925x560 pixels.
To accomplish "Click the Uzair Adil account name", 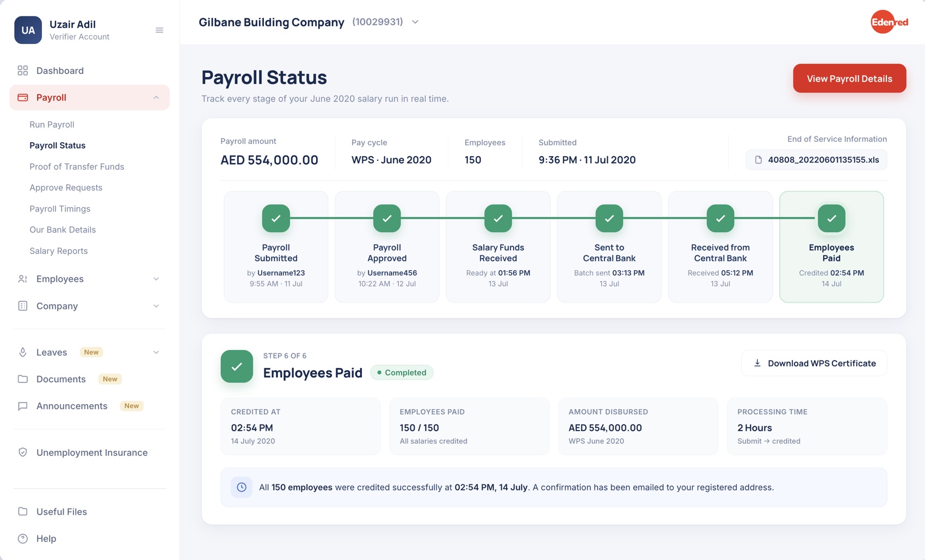I will [72, 24].
